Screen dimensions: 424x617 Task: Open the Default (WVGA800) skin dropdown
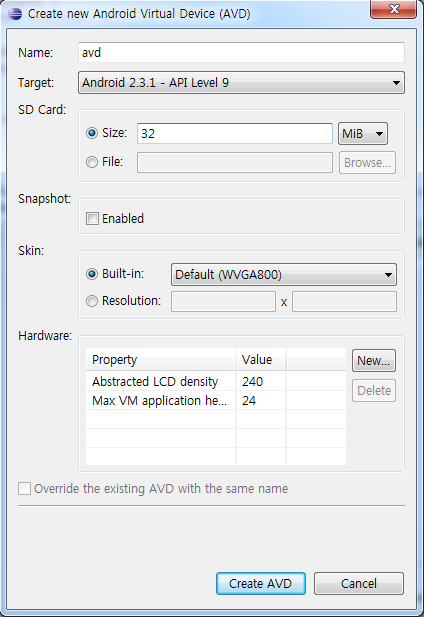pyautogui.click(x=284, y=274)
